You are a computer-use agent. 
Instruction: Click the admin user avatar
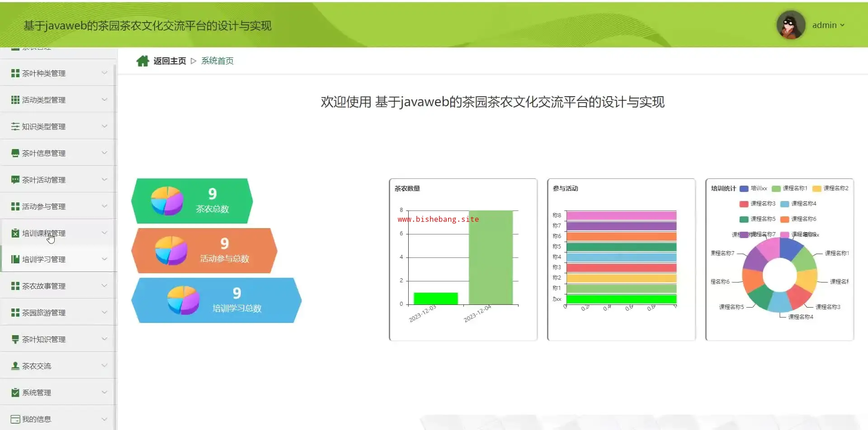(791, 25)
